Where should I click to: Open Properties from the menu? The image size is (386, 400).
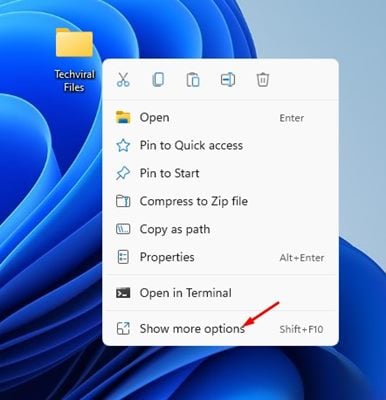220,257
